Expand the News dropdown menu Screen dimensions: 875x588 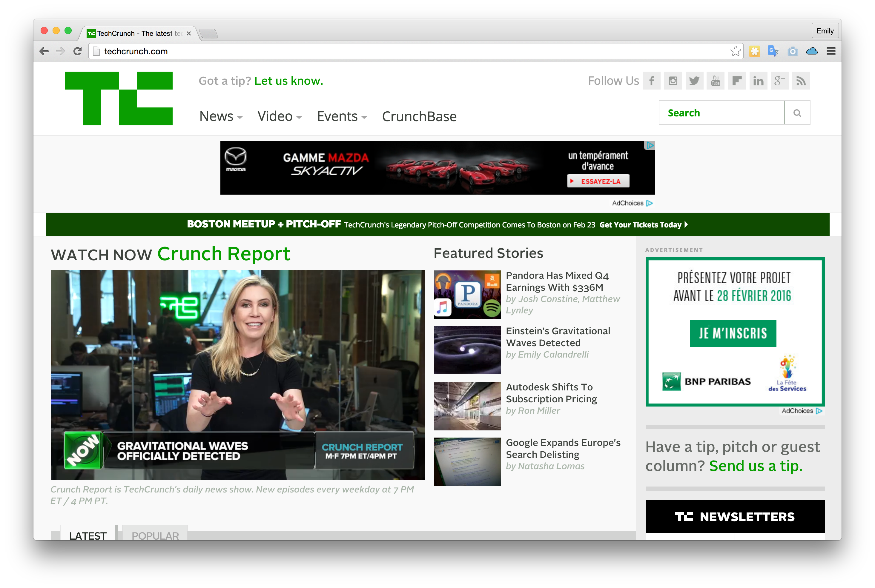point(221,117)
